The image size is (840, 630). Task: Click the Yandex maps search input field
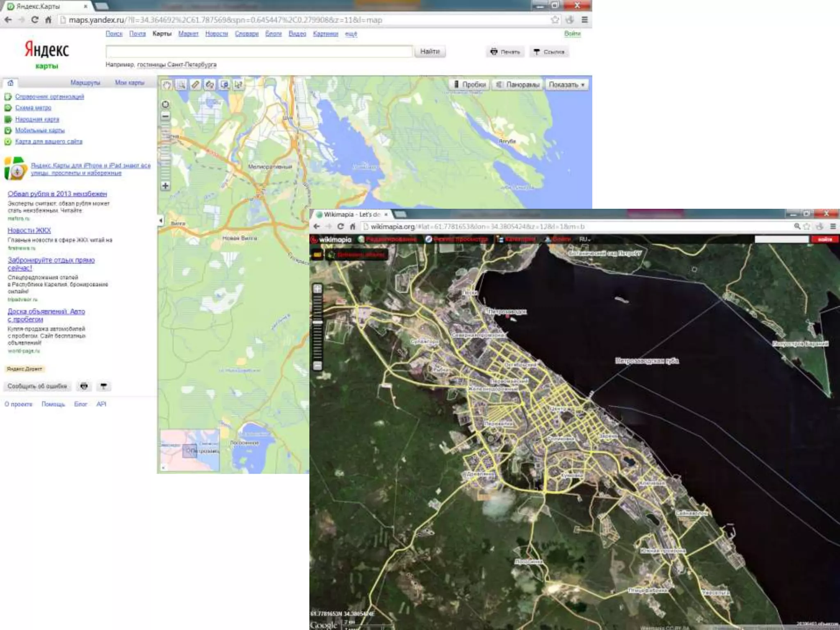259,52
